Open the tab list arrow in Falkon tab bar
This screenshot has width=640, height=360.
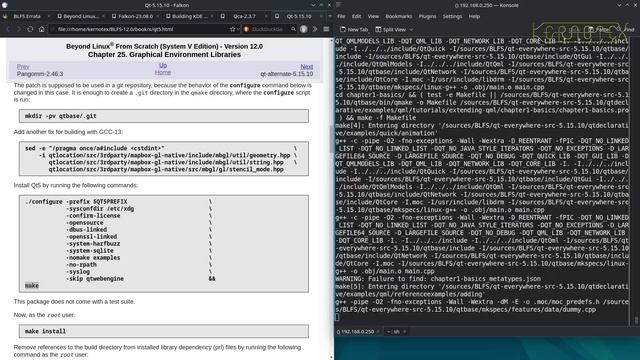tap(330, 16)
